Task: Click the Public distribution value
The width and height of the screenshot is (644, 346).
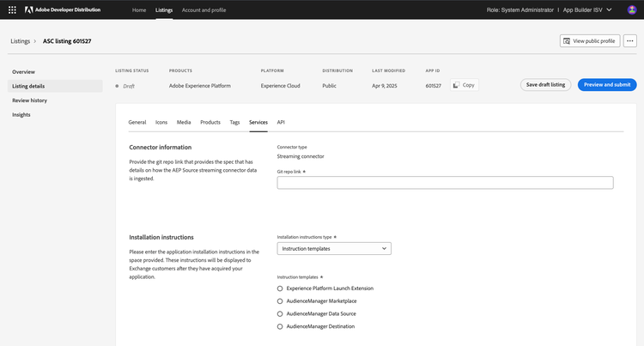Action: pos(330,86)
